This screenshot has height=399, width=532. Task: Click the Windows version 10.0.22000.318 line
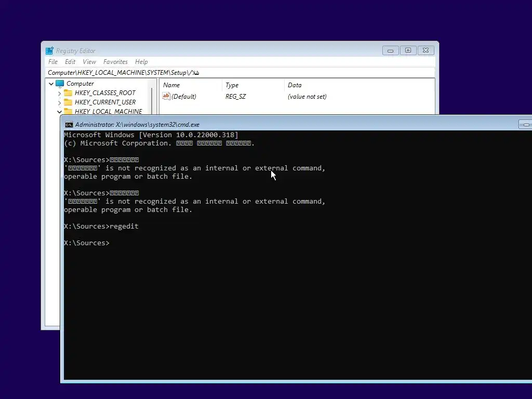click(151, 135)
